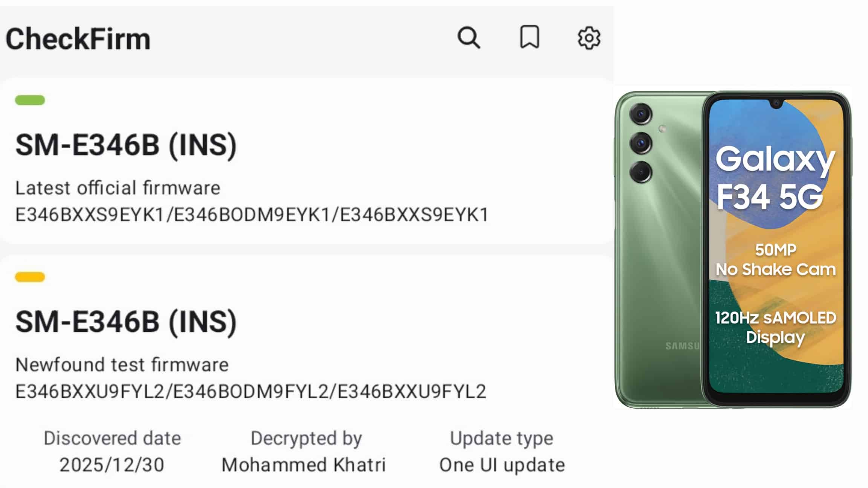This screenshot has width=868, height=488.
Task: Click the One UI update type value
Action: click(x=502, y=465)
